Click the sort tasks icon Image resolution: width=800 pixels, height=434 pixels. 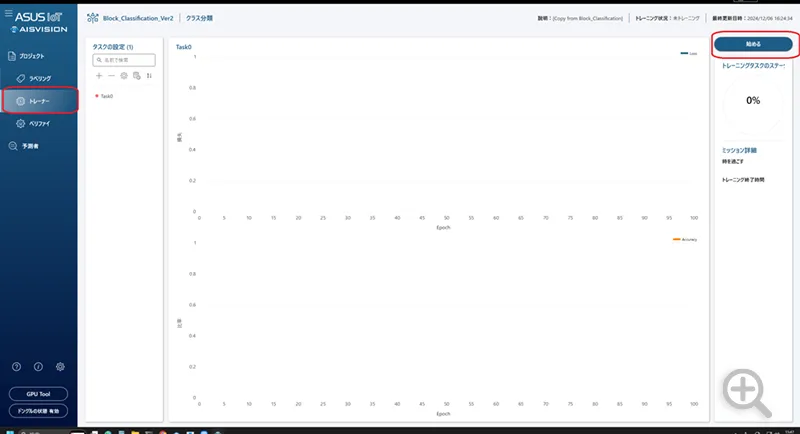(x=149, y=75)
